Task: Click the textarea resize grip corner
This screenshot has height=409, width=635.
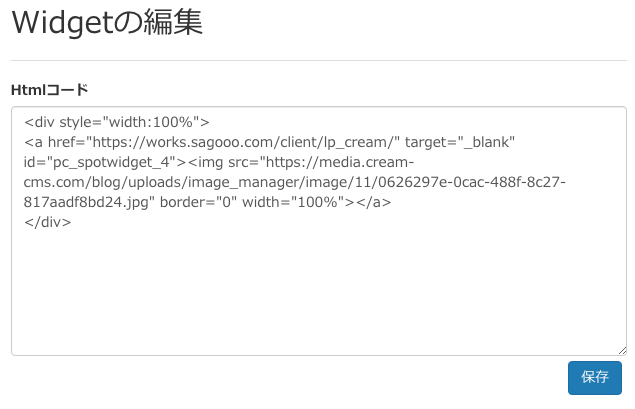Action: point(622,351)
